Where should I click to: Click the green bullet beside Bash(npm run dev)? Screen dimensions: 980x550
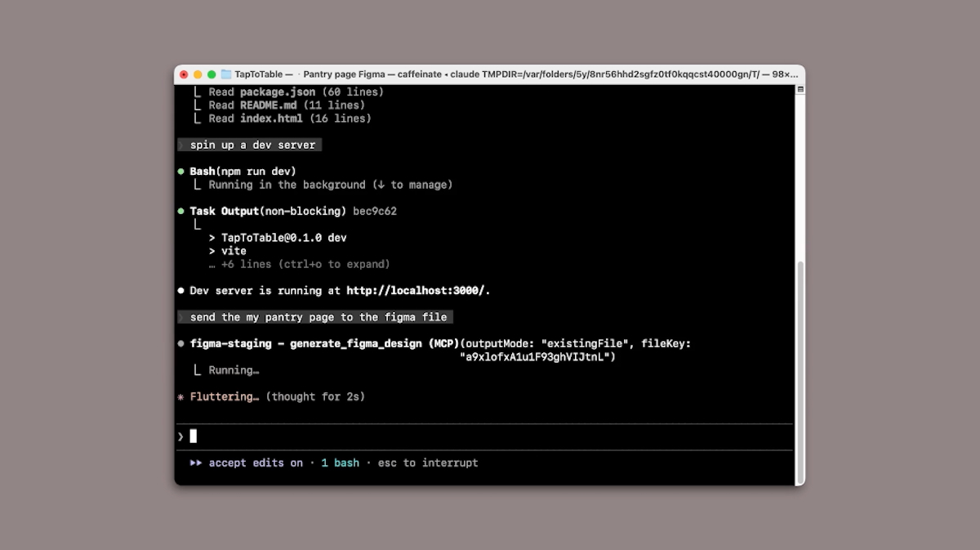point(180,172)
